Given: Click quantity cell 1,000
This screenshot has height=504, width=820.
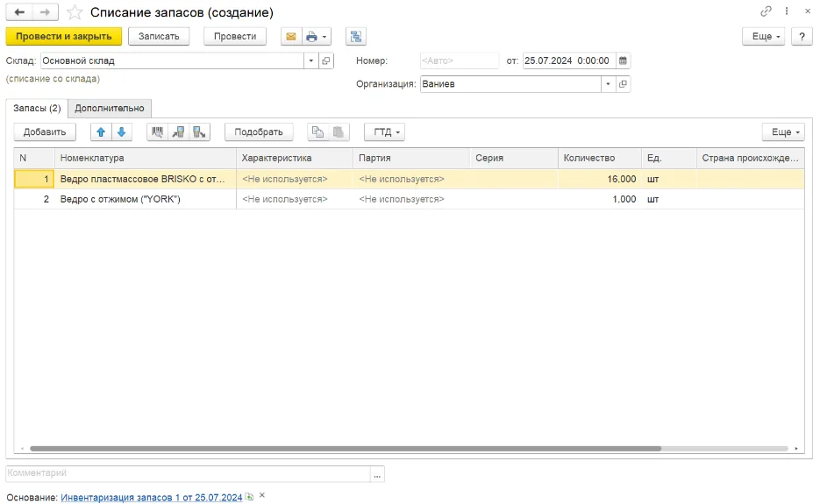Looking at the screenshot, I should (x=600, y=199).
